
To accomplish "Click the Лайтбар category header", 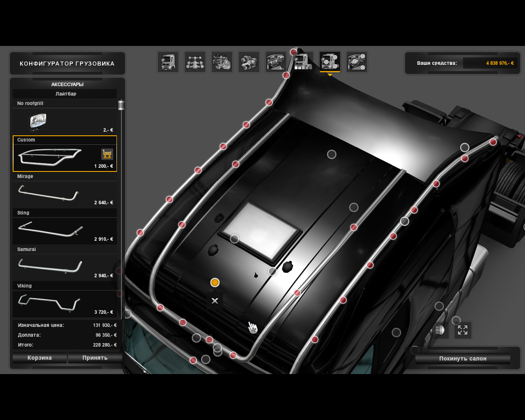I will tap(66, 94).
